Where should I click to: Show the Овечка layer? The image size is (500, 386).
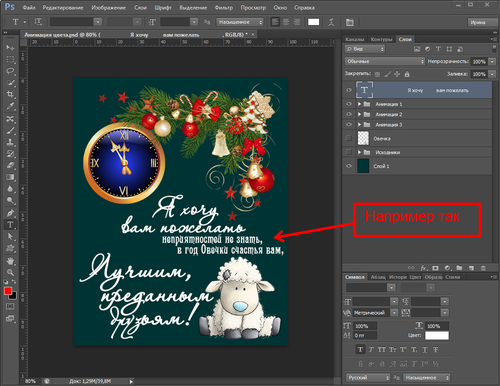point(349,138)
